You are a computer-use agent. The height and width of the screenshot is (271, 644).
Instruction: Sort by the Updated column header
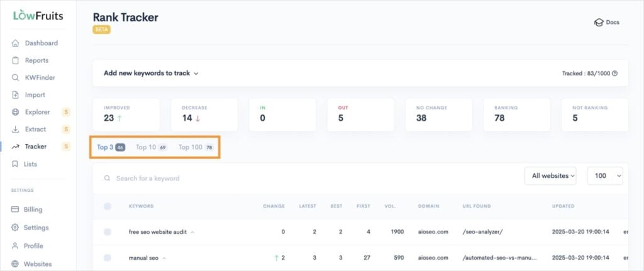[563, 206]
